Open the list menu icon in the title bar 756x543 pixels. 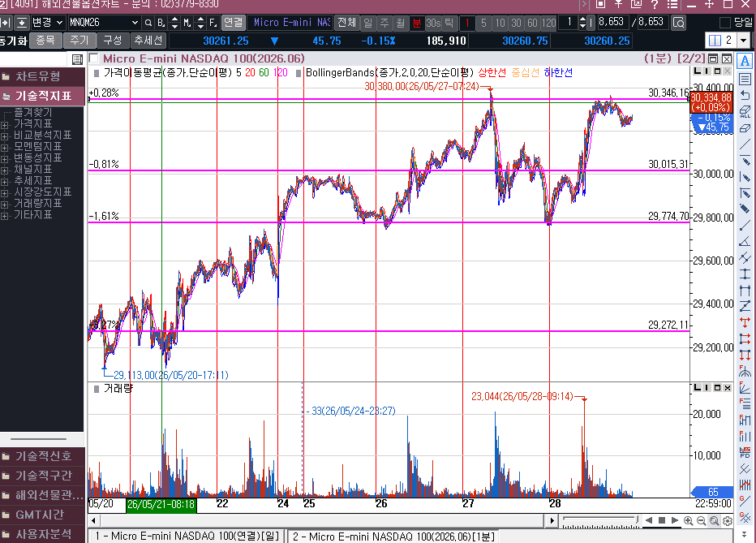672,4
